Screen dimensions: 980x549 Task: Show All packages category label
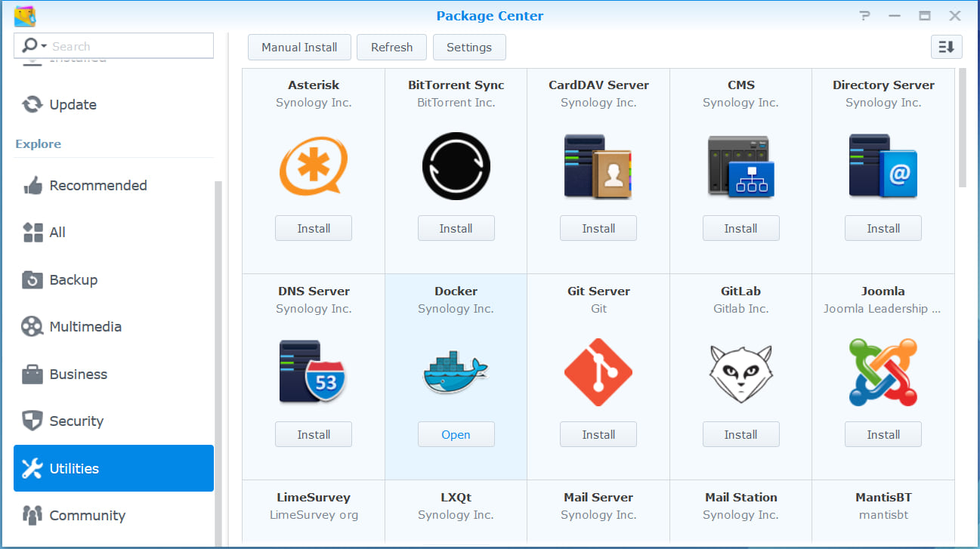pyautogui.click(x=57, y=233)
